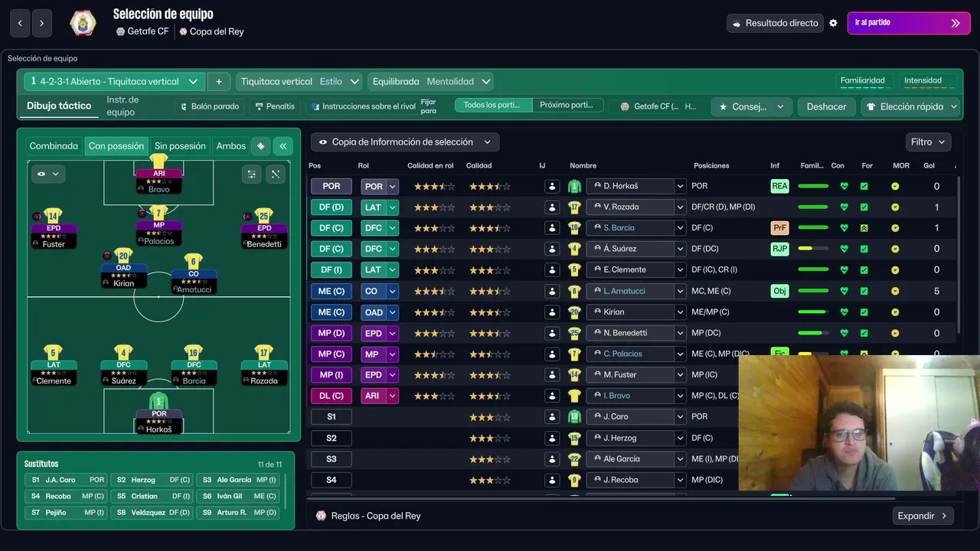Add a new tactic with the plus button

(218, 81)
